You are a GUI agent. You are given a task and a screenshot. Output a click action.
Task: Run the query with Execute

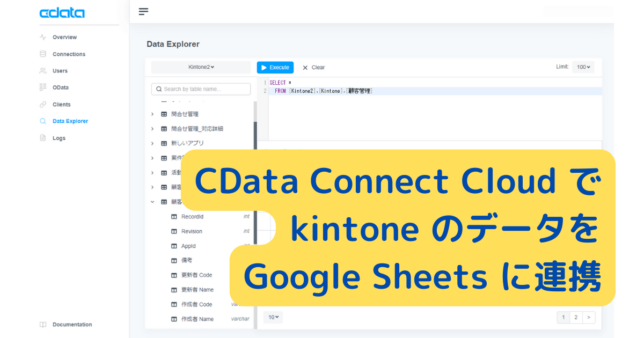coord(275,67)
